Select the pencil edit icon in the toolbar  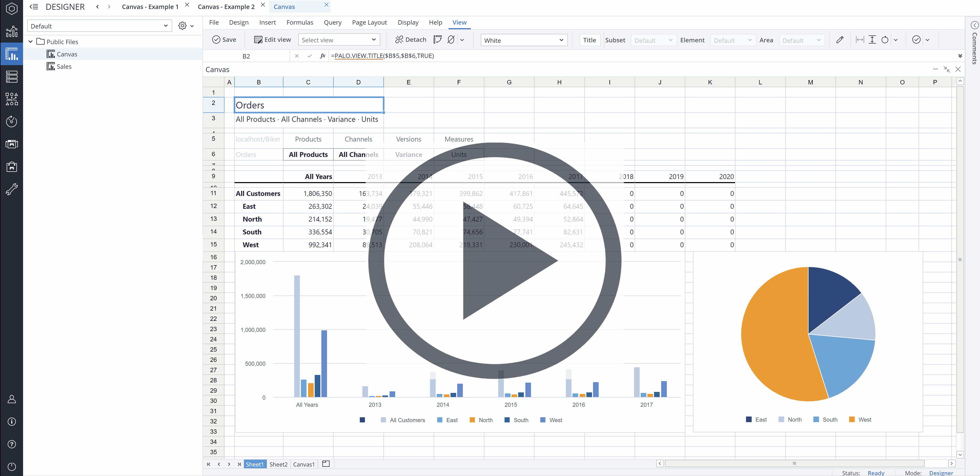[x=840, y=39]
